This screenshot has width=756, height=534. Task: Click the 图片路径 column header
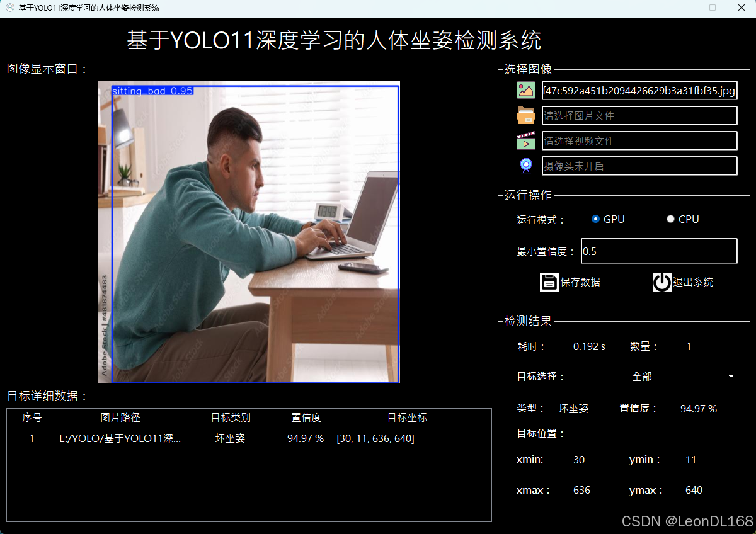click(x=120, y=418)
